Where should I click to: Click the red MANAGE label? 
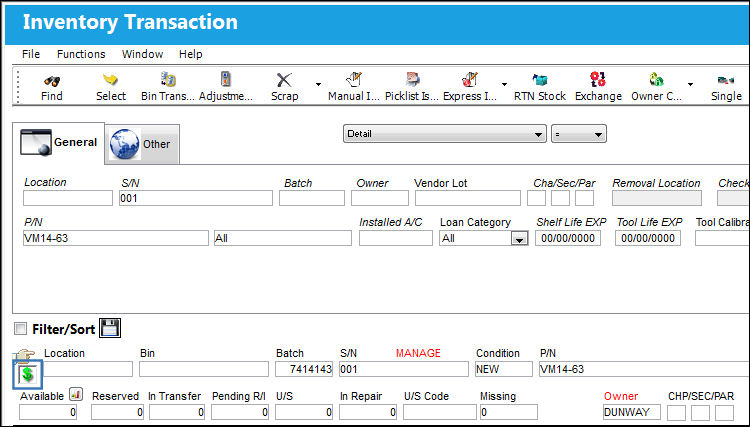(418, 353)
